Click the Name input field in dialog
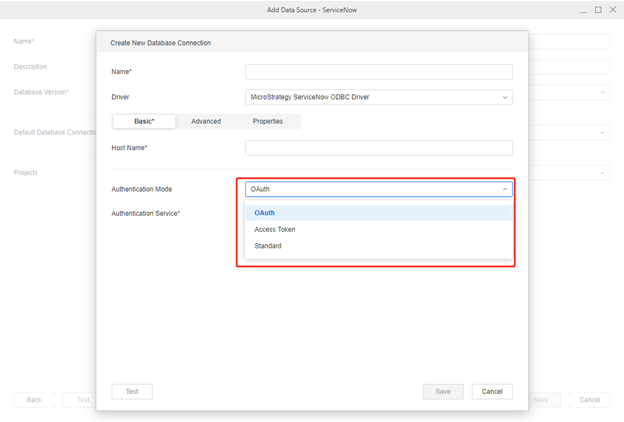 pos(378,72)
